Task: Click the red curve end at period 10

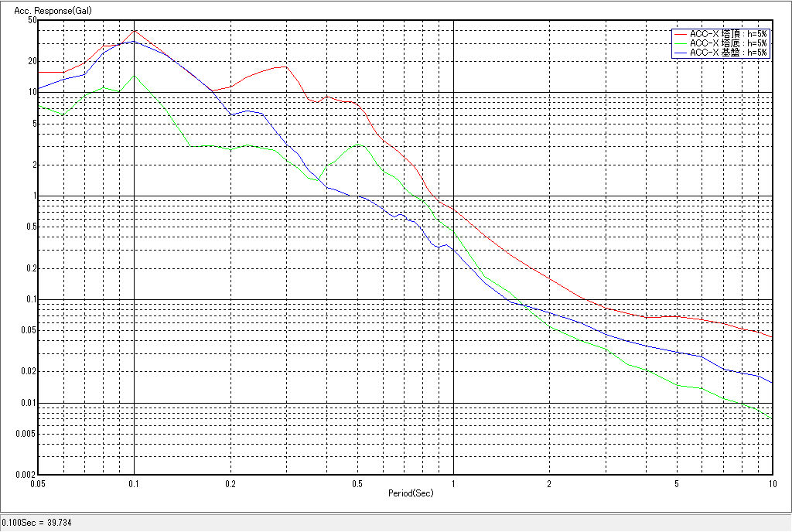Action: coord(771,337)
